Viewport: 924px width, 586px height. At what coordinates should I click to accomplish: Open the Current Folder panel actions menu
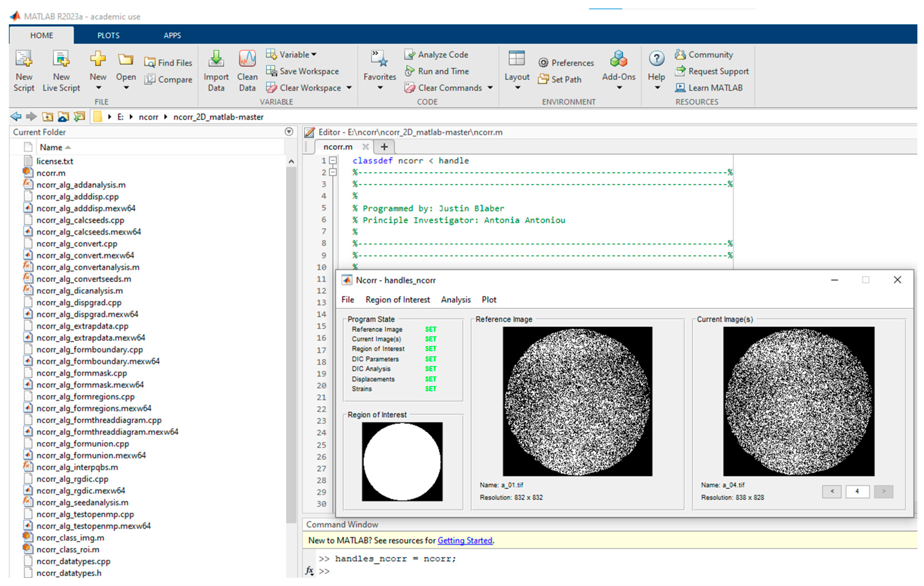pos(289,132)
